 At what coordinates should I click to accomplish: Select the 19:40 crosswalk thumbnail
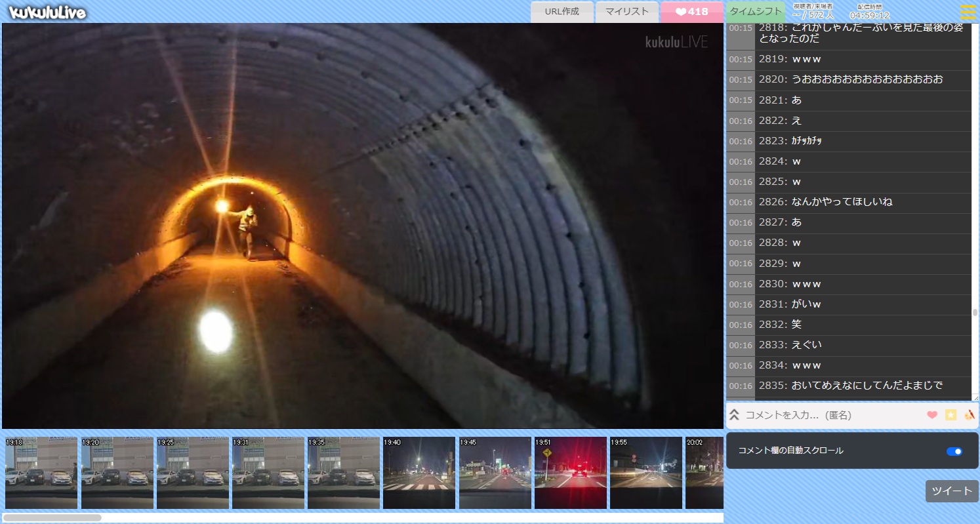[419, 473]
